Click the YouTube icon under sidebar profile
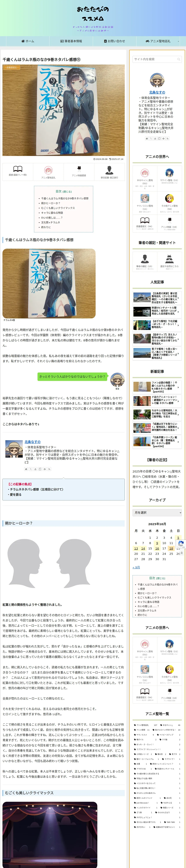 coord(155,138)
